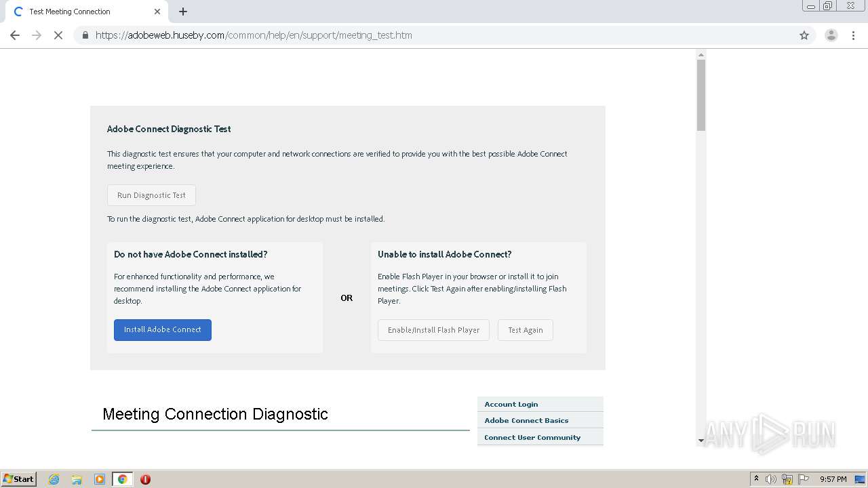The width and height of the screenshot is (868, 488).
Task: Bookmark this page with the star icon
Action: click(x=804, y=35)
